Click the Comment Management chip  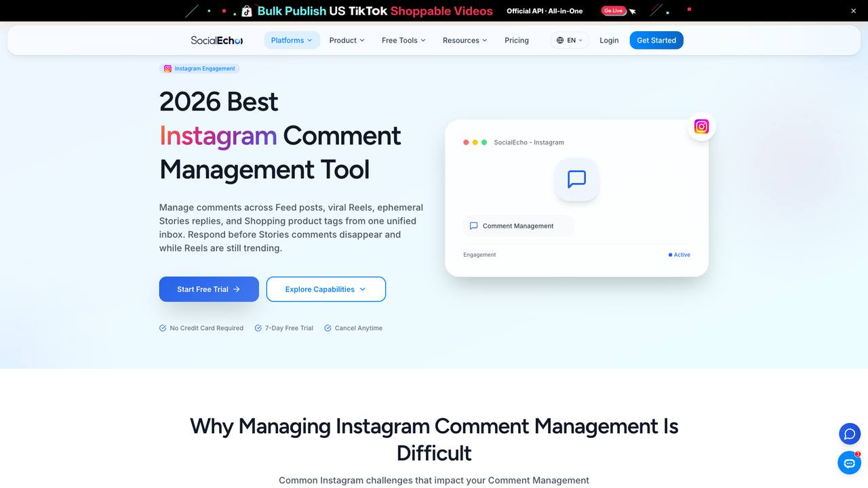coord(518,226)
